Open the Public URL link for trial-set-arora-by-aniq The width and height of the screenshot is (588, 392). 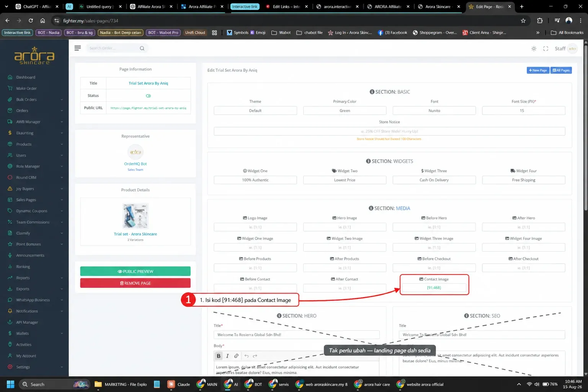[x=148, y=108]
